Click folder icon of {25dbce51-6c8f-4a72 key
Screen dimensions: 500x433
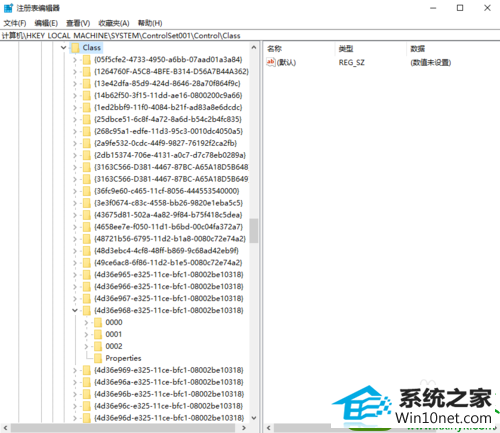click(x=87, y=119)
